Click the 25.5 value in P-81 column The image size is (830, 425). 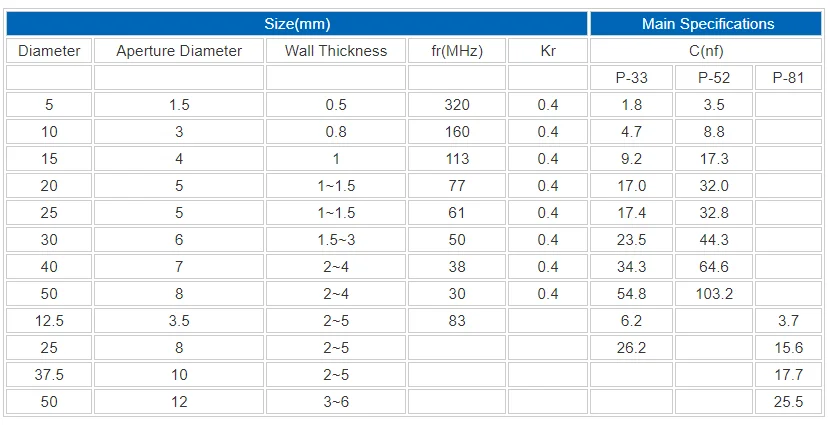pos(789,402)
